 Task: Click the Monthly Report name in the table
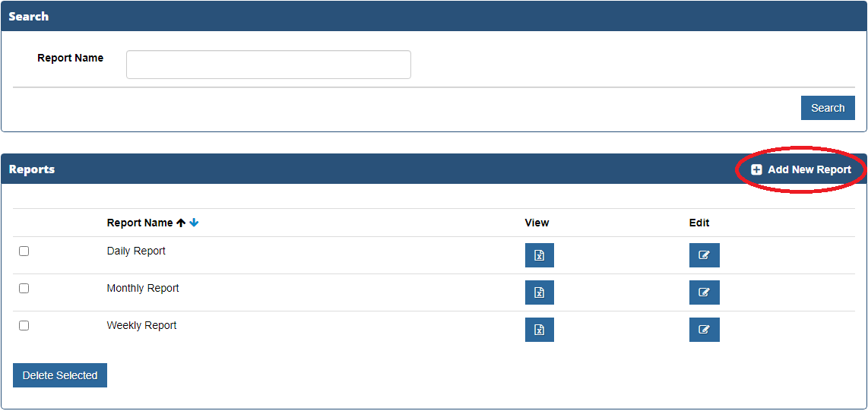143,288
